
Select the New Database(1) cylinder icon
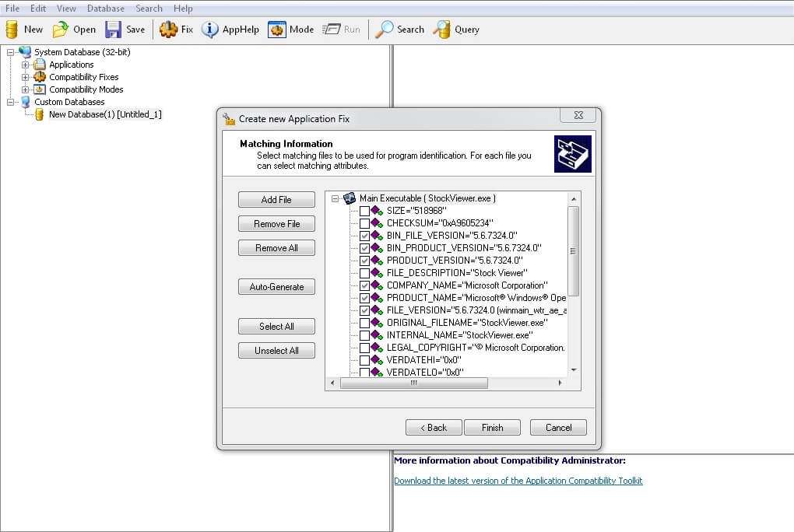point(40,114)
